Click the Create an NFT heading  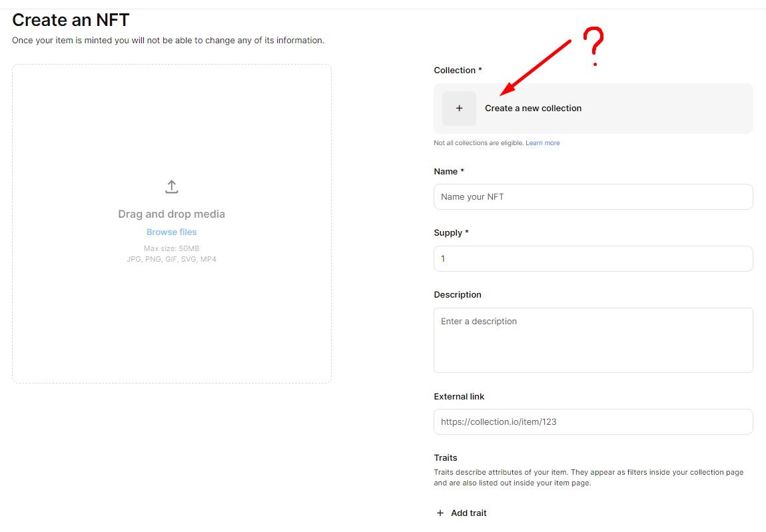[71, 20]
